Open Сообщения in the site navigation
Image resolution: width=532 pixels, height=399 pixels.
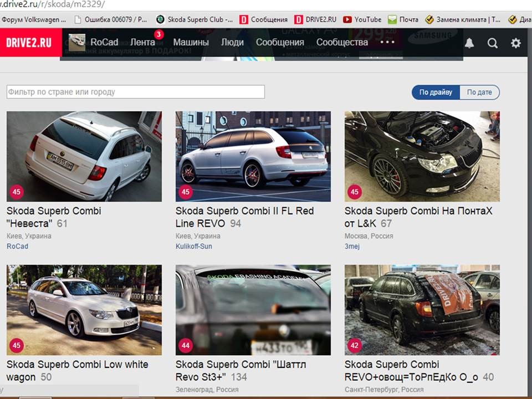280,43
